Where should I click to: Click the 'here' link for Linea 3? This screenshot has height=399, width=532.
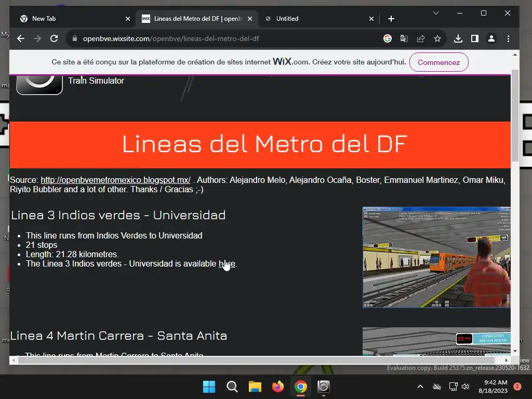point(227,263)
